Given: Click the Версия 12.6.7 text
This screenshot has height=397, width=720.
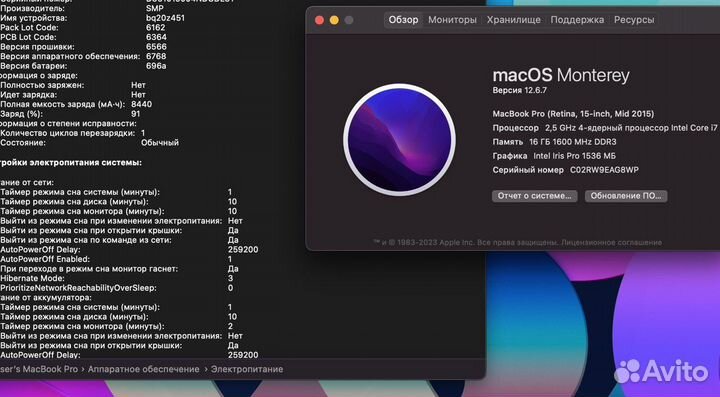Looking at the screenshot, I should [519, 90].
